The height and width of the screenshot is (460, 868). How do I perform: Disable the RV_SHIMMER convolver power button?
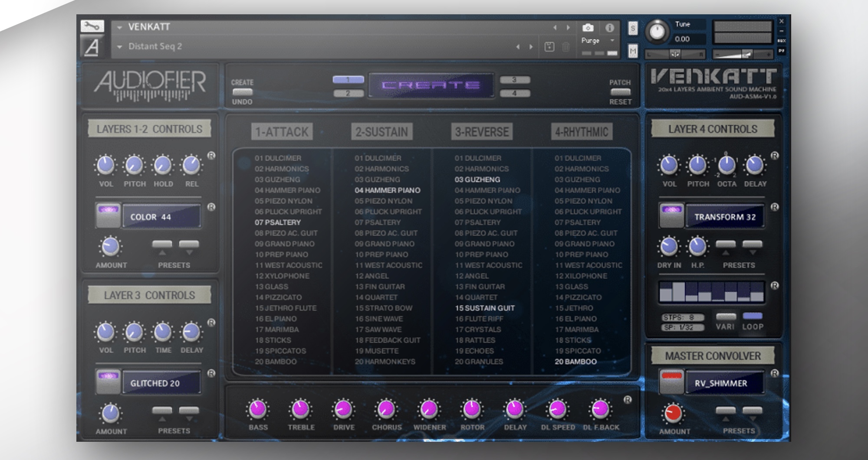(671, 382)
